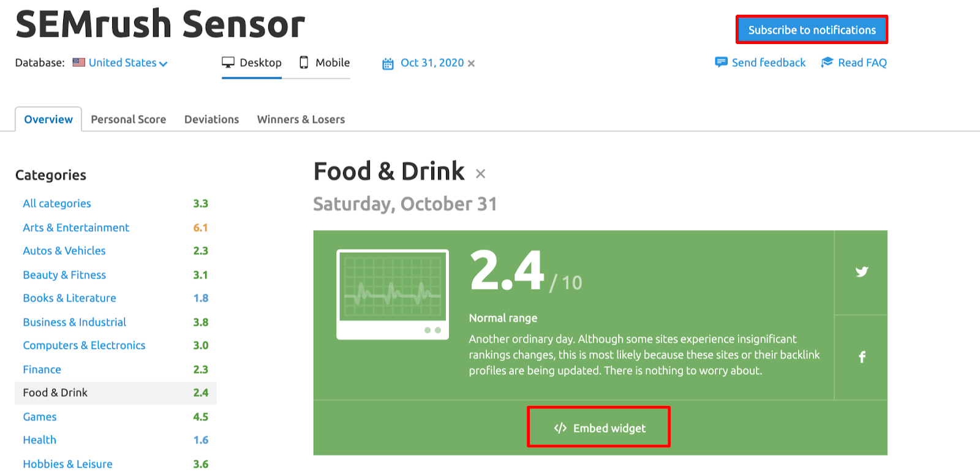
Task: Click the calendar icon beside Oct 31, 2020
Action: click(388, 64)
